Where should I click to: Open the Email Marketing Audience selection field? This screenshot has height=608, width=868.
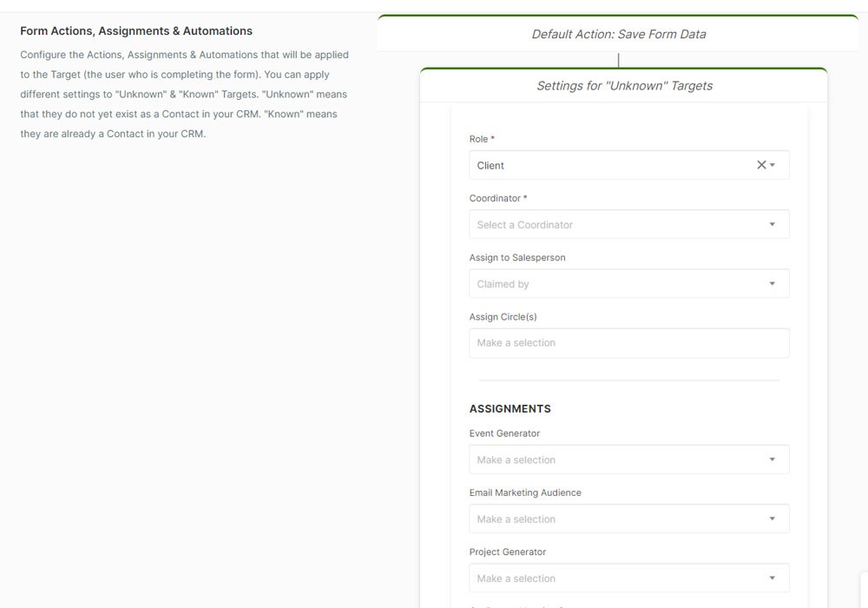(608, 519)
